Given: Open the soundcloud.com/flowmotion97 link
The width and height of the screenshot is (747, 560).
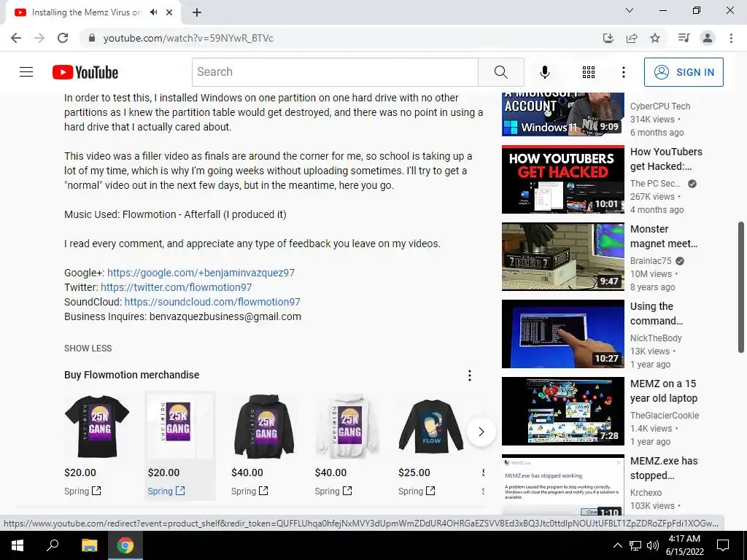Looking at the screenshot, I should (x=212, y=302).
